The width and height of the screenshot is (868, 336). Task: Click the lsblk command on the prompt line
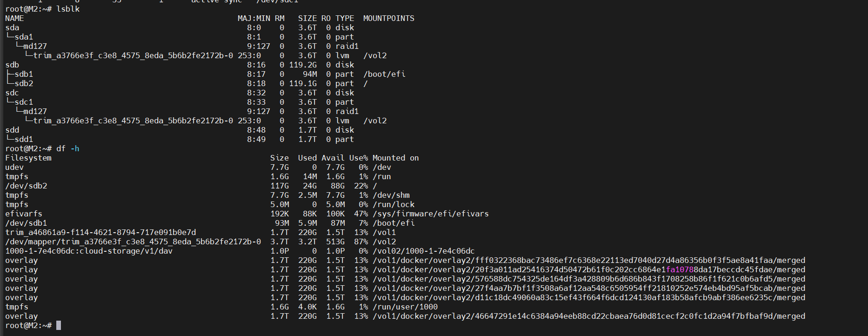pyautogui.click(x=68, y=9)
